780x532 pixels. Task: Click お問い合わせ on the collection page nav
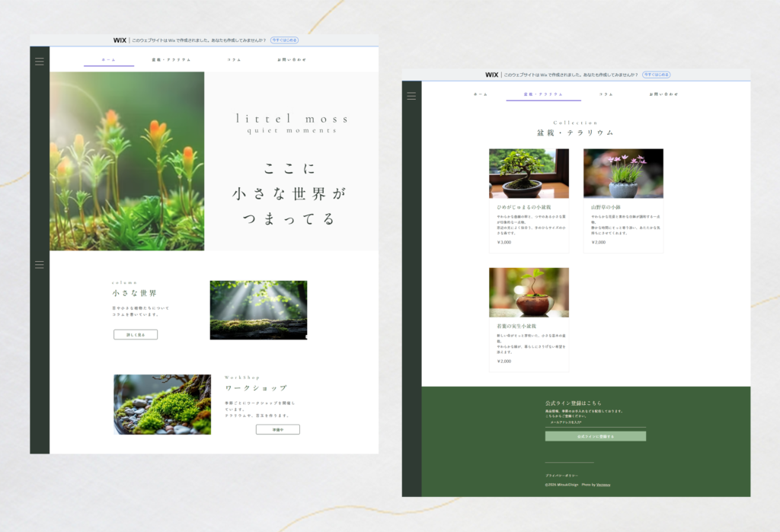coord(663,94)
